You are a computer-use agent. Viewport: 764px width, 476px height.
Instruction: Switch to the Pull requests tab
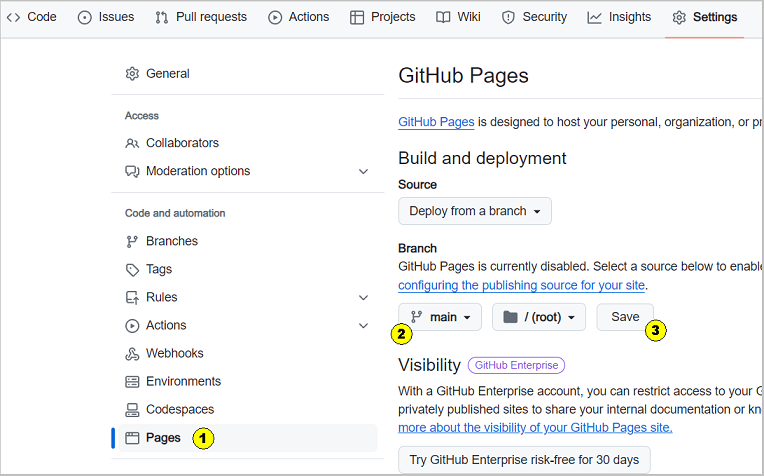coord(201,17)
